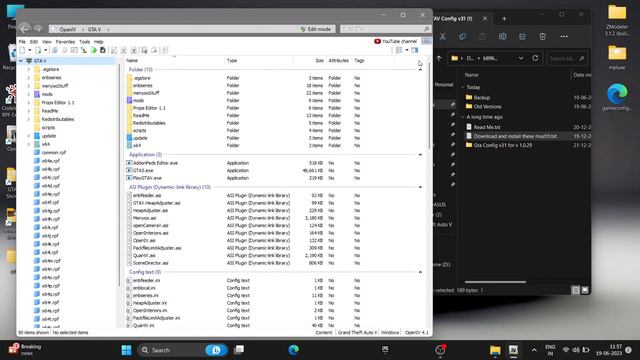The width and height of the screenshot is (640, 360).
Task: Open the See more dots in File Explorer
Action: pos(564,37)
